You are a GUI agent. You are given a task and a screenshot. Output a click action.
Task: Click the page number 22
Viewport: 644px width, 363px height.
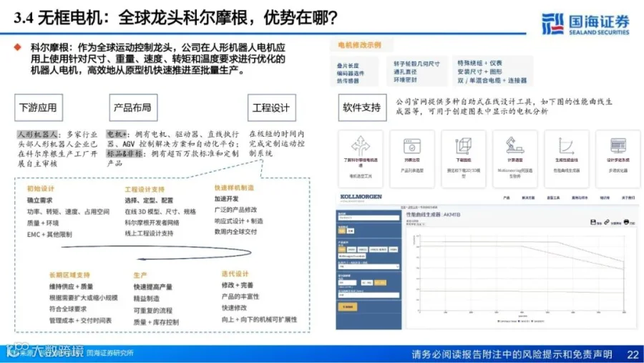(633, 354)
